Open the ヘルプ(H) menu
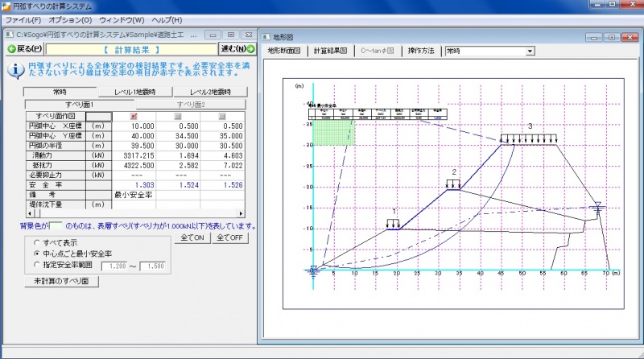Image resolution: width=644 pixels, height=359 pixels. (167, 19)
